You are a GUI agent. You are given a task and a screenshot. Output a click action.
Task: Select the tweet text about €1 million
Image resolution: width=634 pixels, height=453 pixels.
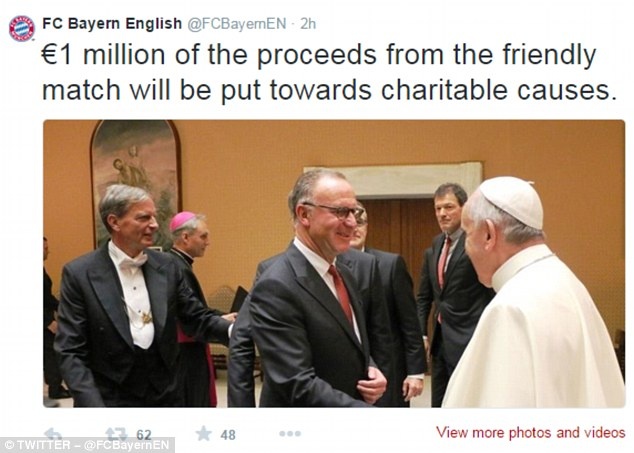[330, 72]
